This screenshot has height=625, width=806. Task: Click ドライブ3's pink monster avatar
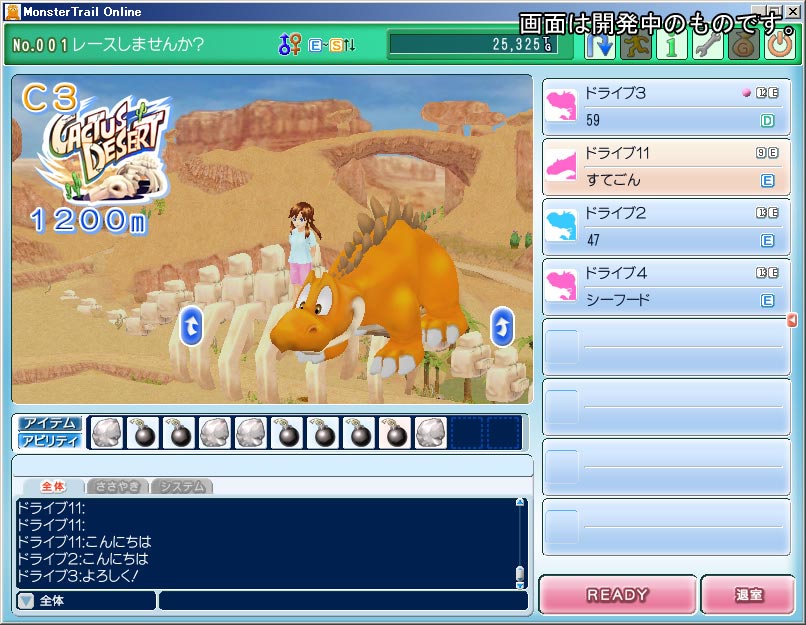click(561, 106)
